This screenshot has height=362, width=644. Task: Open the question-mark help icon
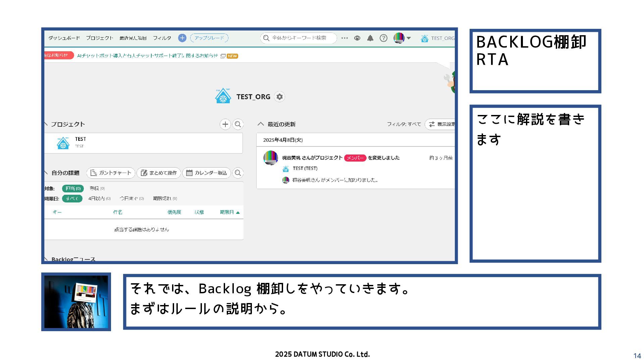(x=383, y=38)
